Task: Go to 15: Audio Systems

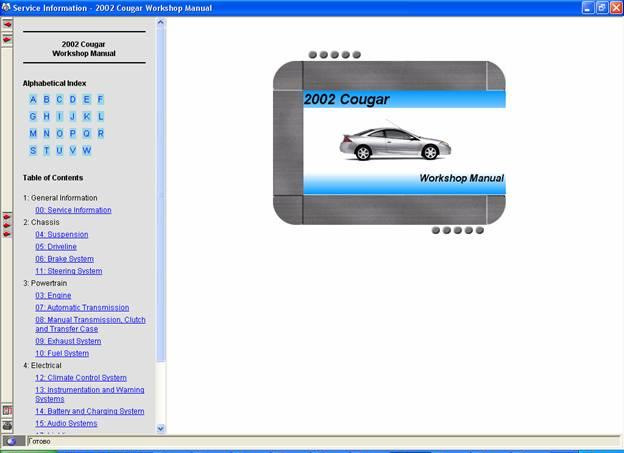Action: pyautogui.click(x=66, y=424)
